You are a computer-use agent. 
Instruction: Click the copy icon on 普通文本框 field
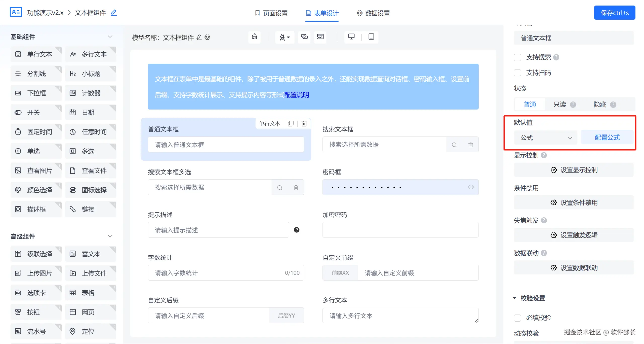[x=291, y=124]
